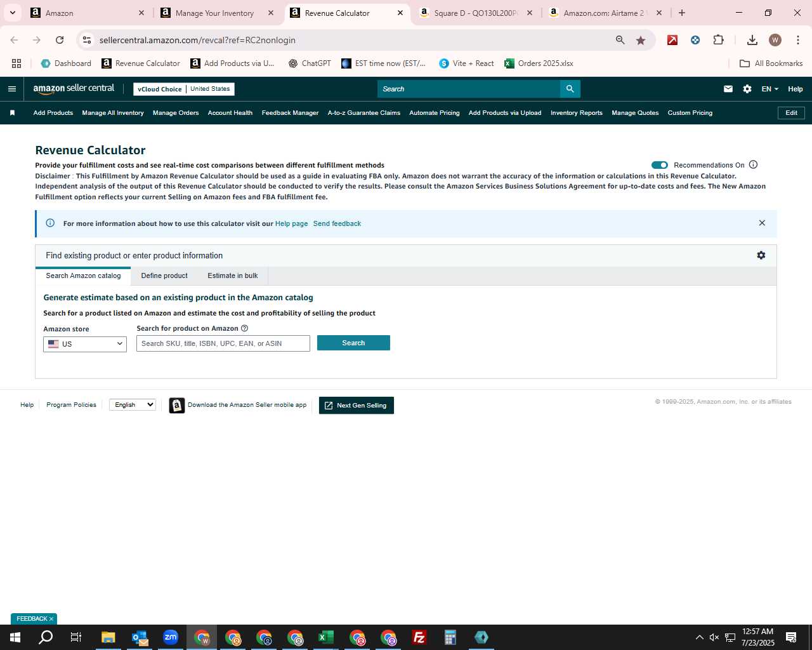Click the browser address bar URL
This screenshot has height=650, width=812.
tap(197, 40)
